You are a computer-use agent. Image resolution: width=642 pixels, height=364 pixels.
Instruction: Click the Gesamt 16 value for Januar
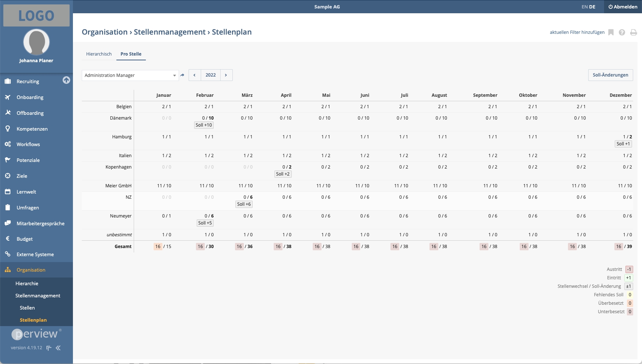coord(158,247)
